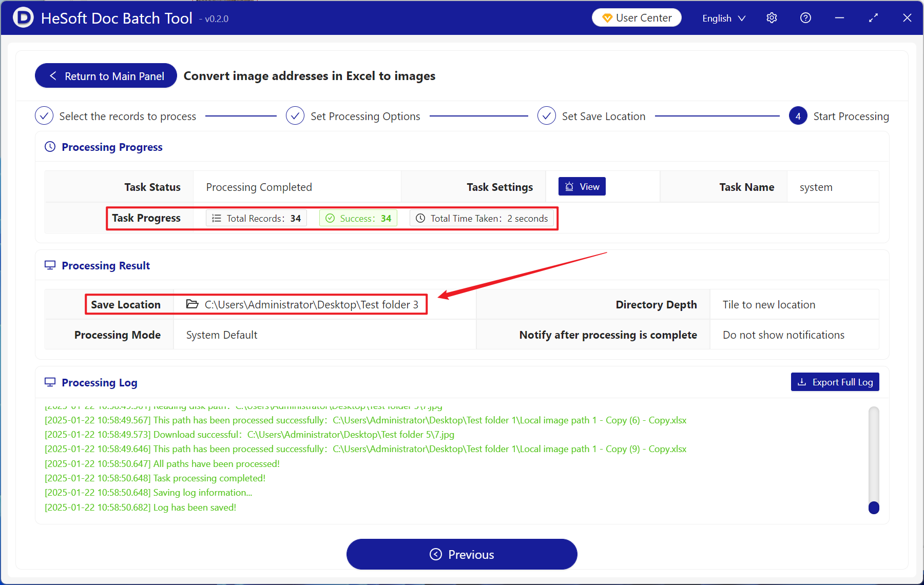Image resolution: width=924 pixels, height=585 pixels.
Task: Export the full processing log
Action: [835, 382]
